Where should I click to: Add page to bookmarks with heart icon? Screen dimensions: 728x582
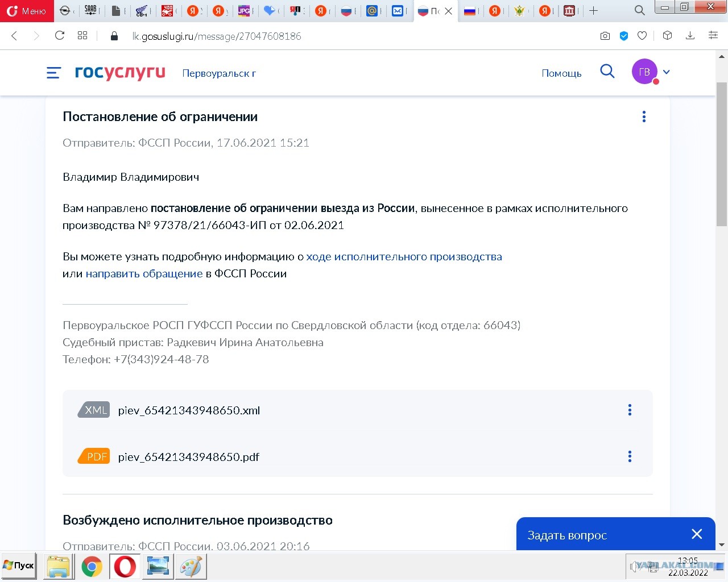[x=642, y=36]
